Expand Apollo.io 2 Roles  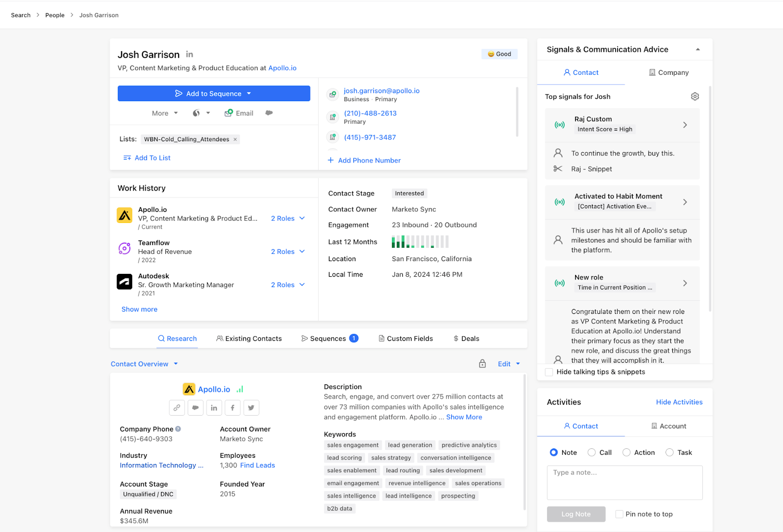288,218
